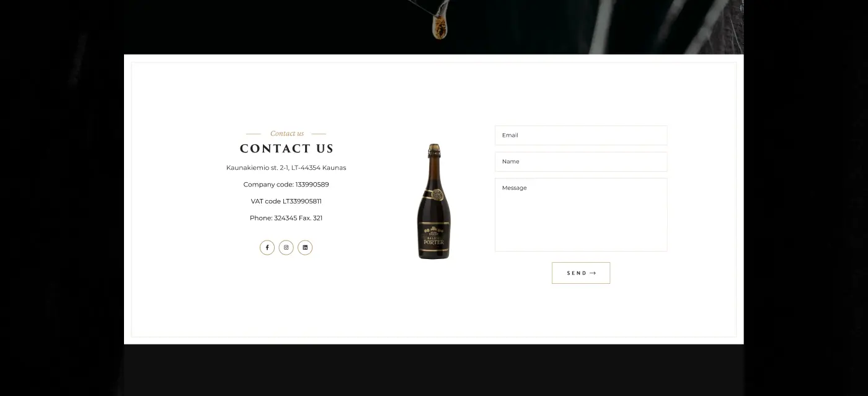Image resolution: width=868 pixels, height=396 pixels.
Task: Click the Phone: 324345 Fax line
Action: [286, 218]
